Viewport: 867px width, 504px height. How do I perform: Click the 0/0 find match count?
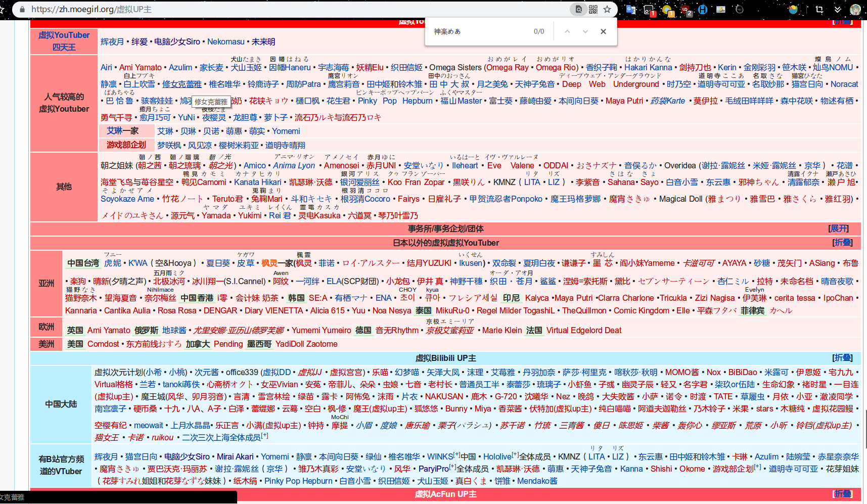pos(539,31)
